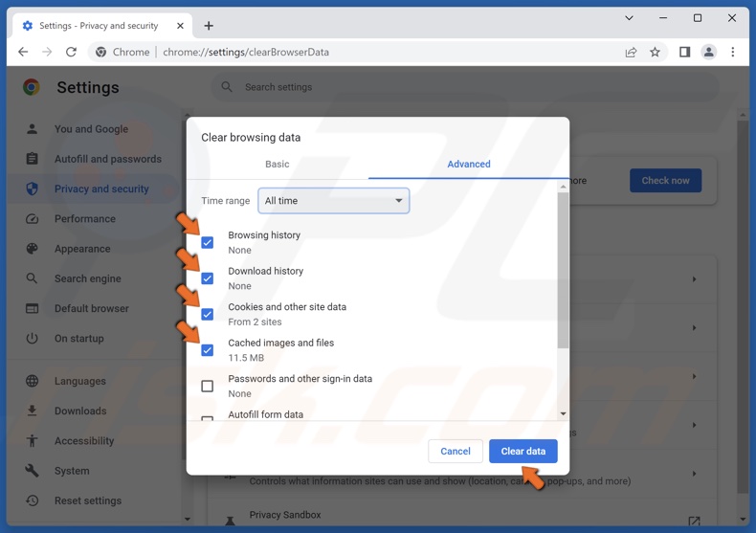The height and width of the screenshot is (533, 756).
Task: Click the On startup power icon
Action: pos(32,339)
